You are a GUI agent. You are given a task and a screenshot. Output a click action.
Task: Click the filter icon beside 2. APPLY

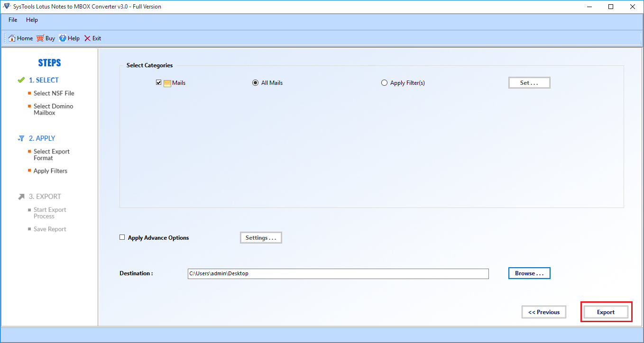pos(21,138)
